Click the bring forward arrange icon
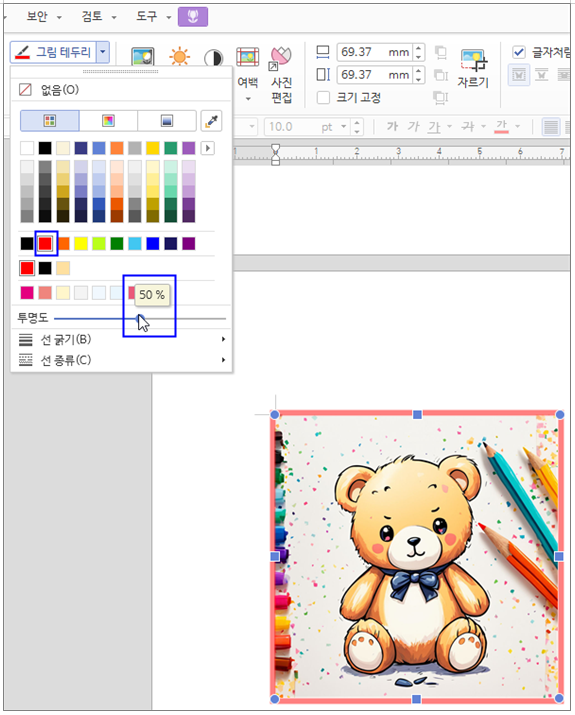Screen dimensions: 575x715 440,52
